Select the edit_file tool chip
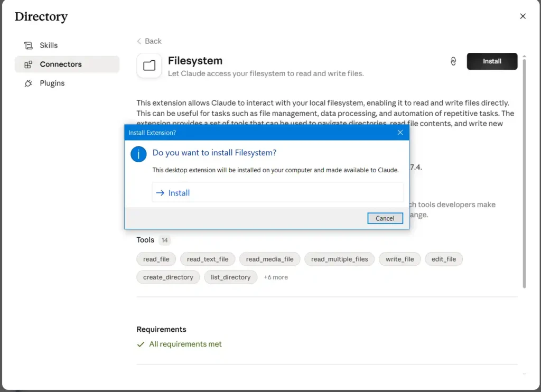Screen dimensions: 541x392 click(x=444, y=259)
